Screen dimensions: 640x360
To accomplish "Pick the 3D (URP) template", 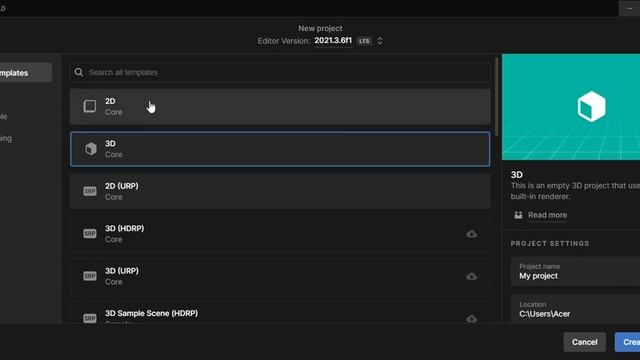I will click(280, 276).
